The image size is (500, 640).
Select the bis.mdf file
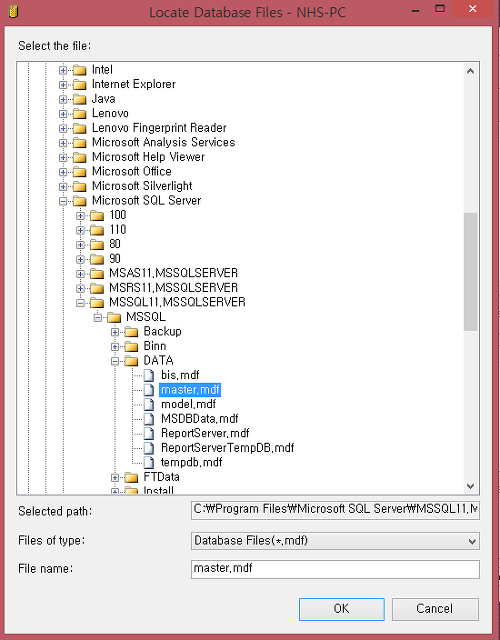pos(180,375)
